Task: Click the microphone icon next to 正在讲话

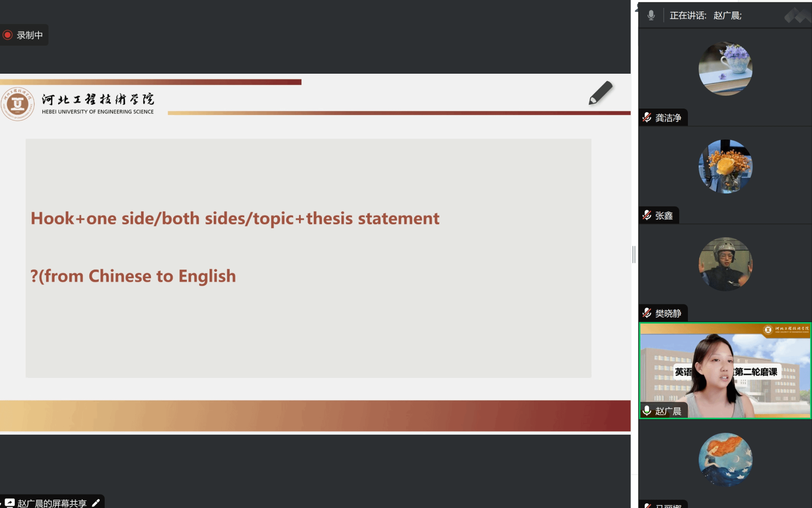Action: click(651, 15)
